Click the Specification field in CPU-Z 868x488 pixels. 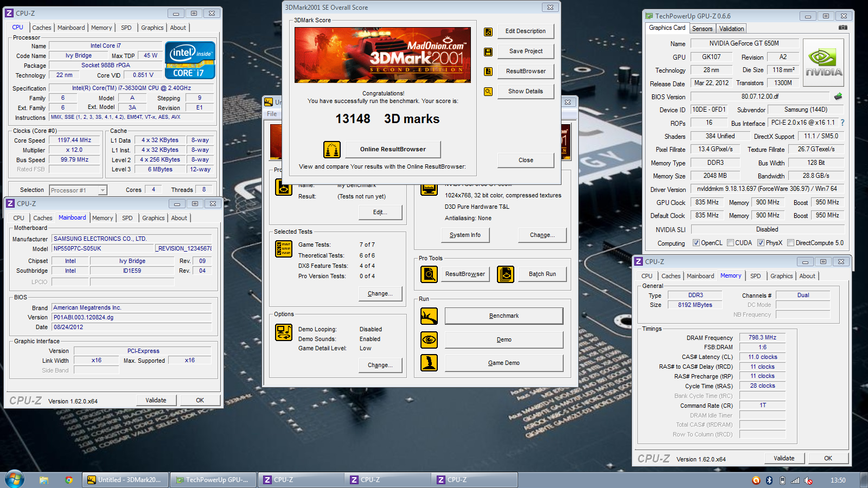tap(131, 88)
